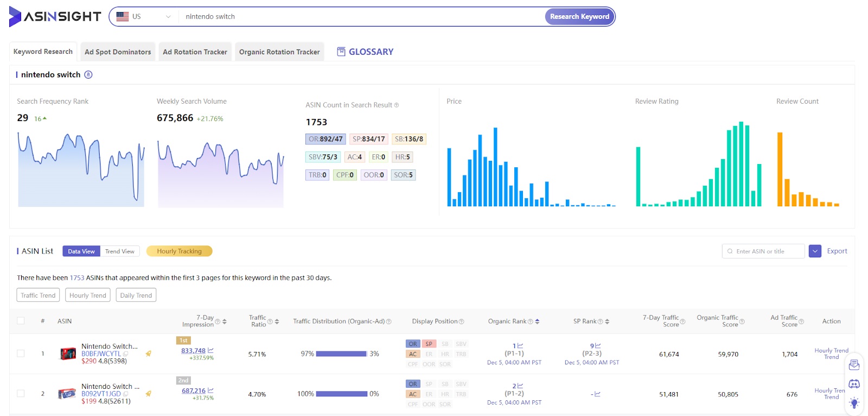Click the Export link

(x=837, y=251)
